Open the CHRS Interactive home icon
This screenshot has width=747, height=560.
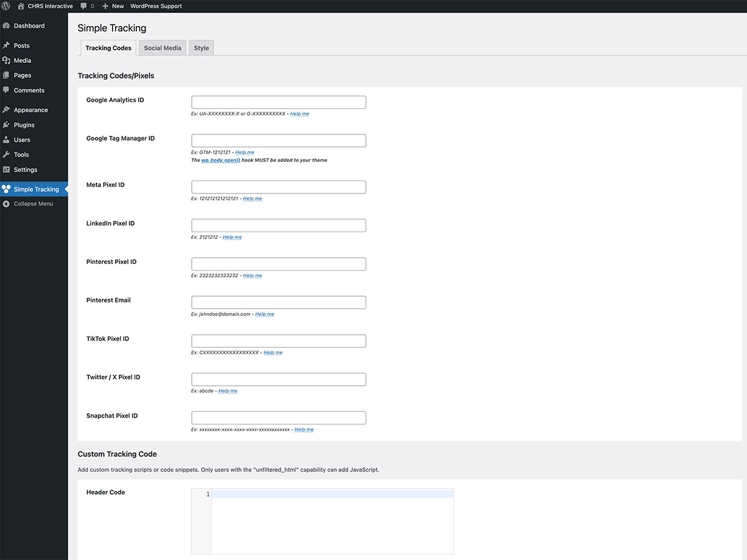click(x=21, y=6)
